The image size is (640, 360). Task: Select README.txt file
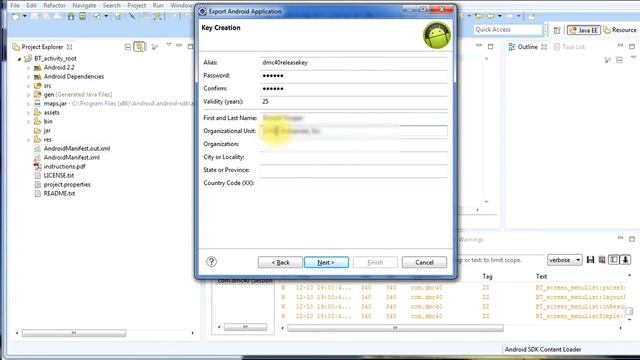(59, 193)
